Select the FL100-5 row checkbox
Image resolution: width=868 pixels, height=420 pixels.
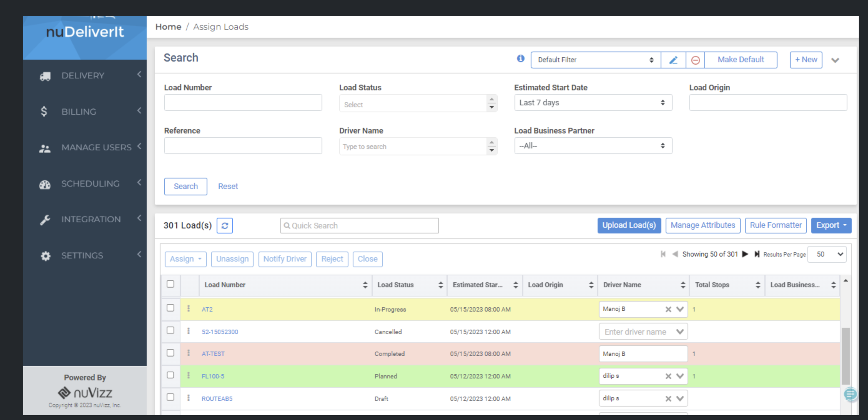(x=170, y=375)
